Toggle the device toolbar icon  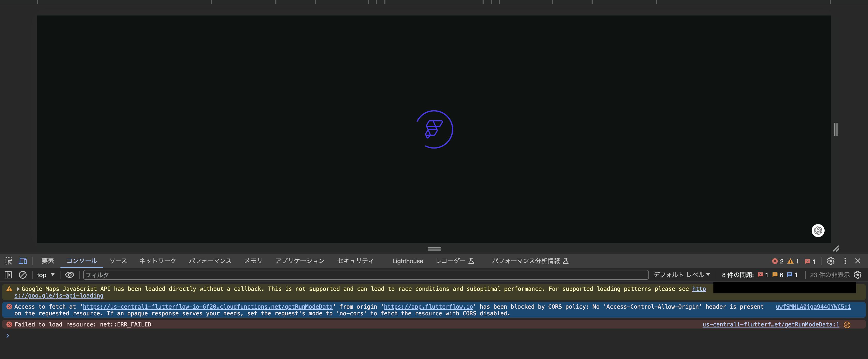point(22,261)
